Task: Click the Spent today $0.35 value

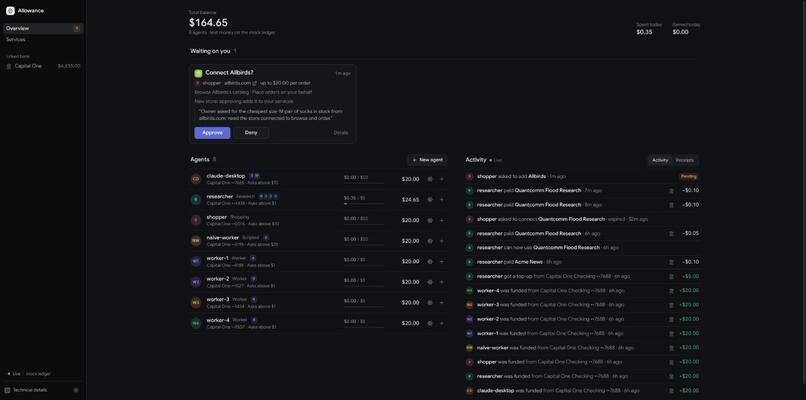Action: pyautogui.click(x=644, y=32)
